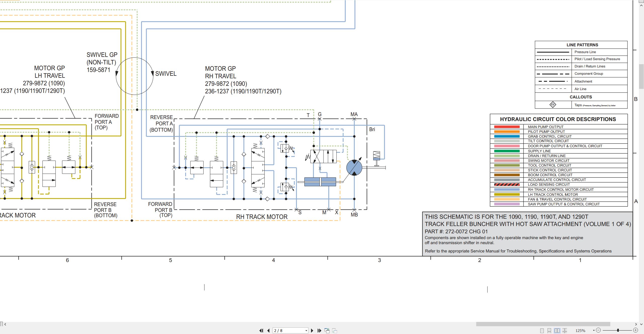The image size is (644, 334).
Task: Click the page number field showing 2 / 8
Action: 290,330
